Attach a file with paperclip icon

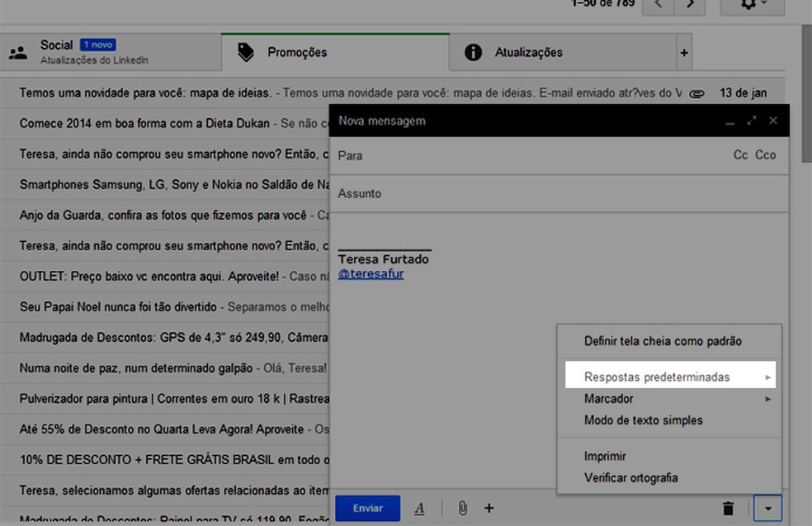(462, 508)
